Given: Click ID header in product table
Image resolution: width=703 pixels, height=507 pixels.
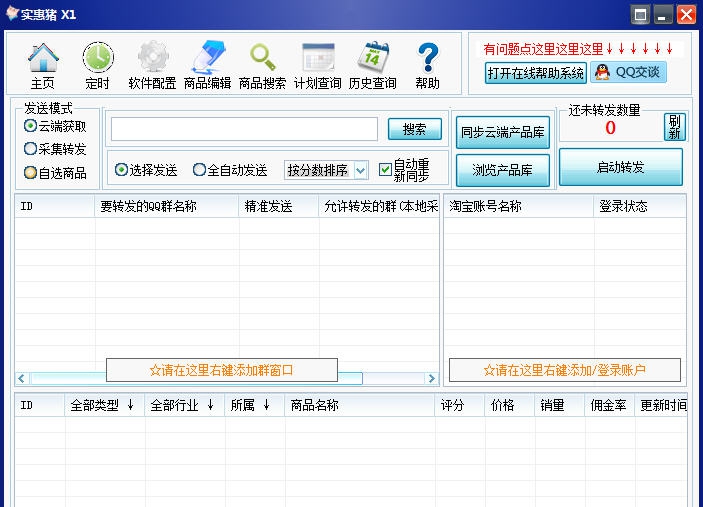Looking at the screenshot, I should 40,405.
